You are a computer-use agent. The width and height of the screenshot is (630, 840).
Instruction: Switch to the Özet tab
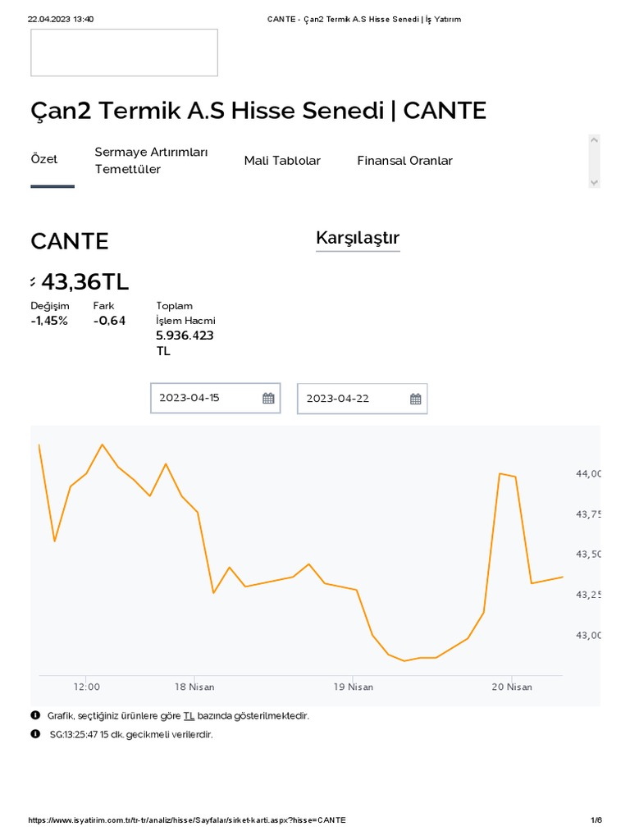[x=44, y=159]
